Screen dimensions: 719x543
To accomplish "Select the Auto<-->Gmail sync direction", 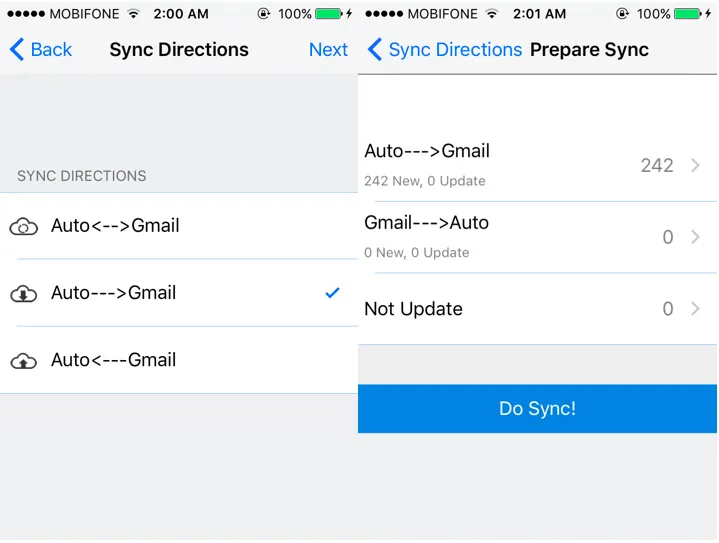I will click(115, 226).
